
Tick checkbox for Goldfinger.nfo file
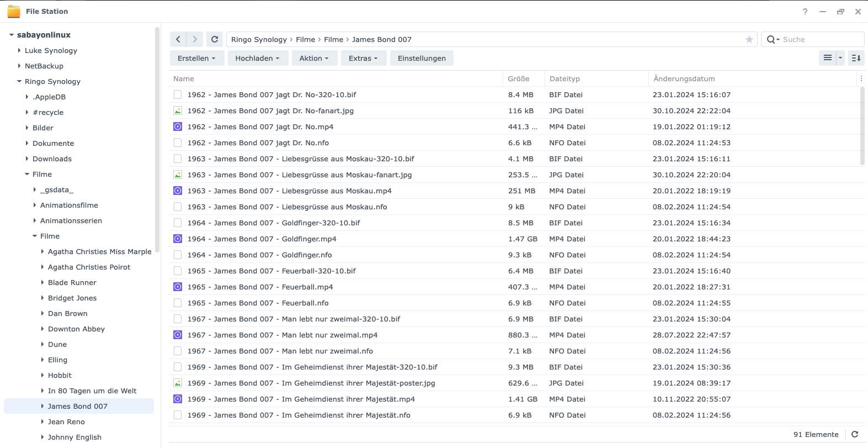coord(178,255)
